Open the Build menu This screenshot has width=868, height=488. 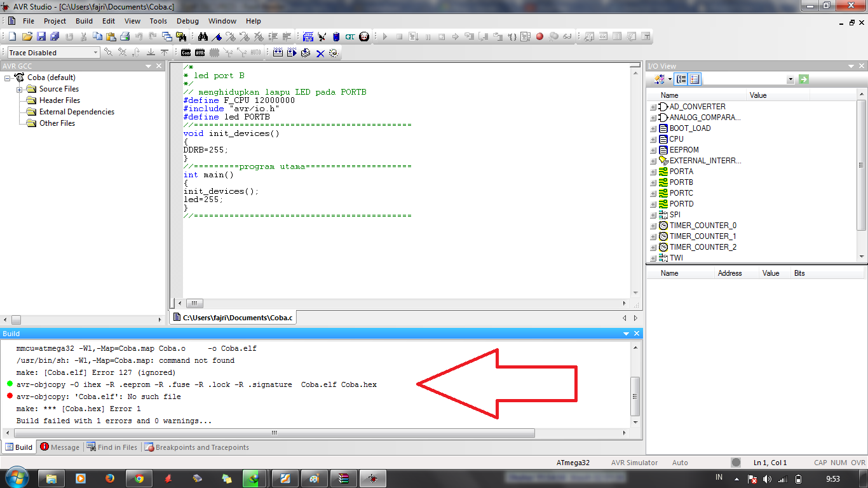tap(84, 21)
